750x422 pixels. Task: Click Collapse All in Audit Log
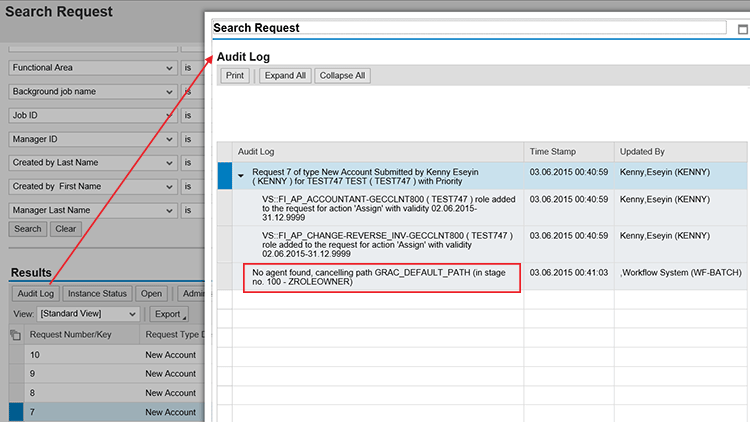[342, 76]
